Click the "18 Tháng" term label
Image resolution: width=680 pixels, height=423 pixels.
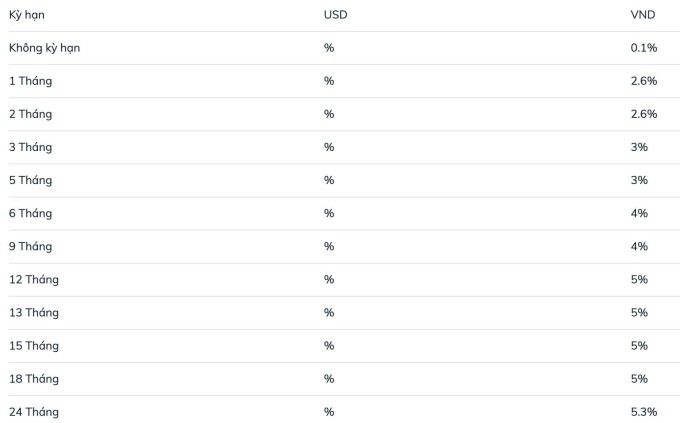tap(34, 378)
